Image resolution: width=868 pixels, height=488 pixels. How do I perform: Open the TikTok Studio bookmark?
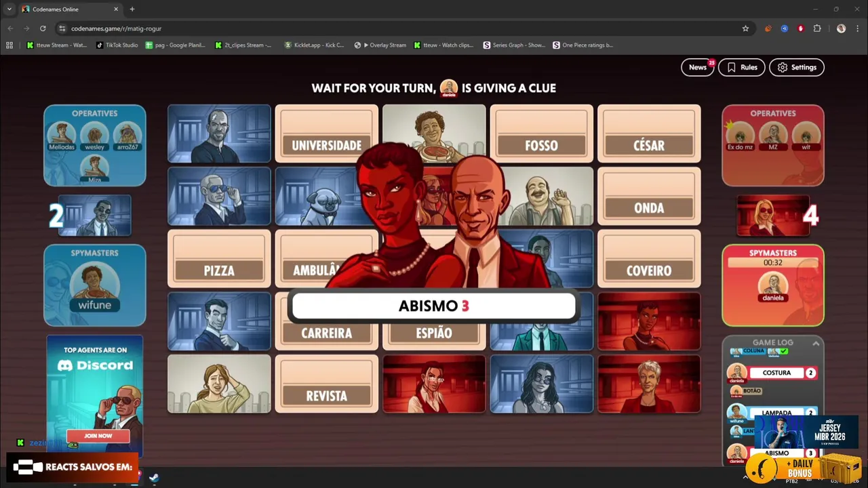point(117,45)
